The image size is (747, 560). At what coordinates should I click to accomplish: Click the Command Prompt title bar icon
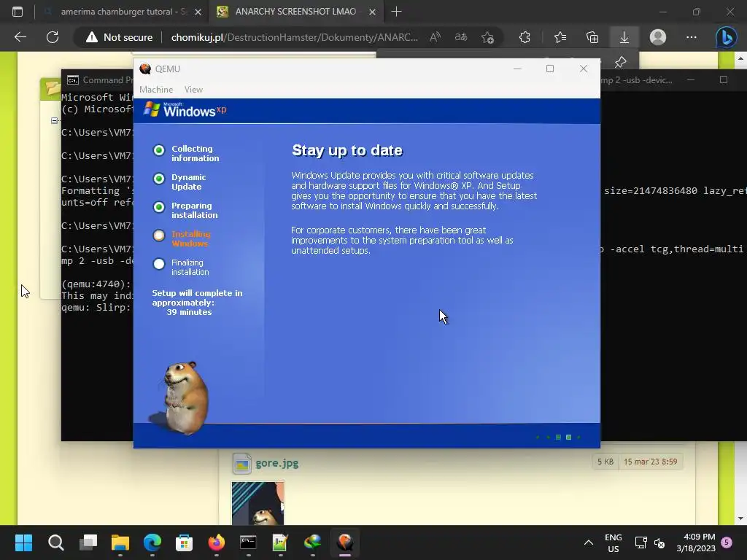point(72,80)
